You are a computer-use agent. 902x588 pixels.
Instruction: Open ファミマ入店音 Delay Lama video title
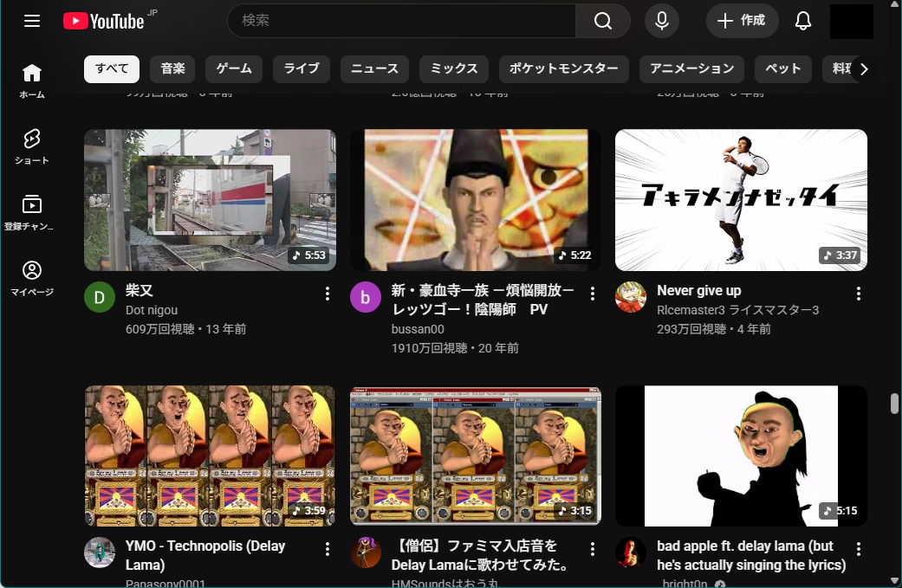480,555
